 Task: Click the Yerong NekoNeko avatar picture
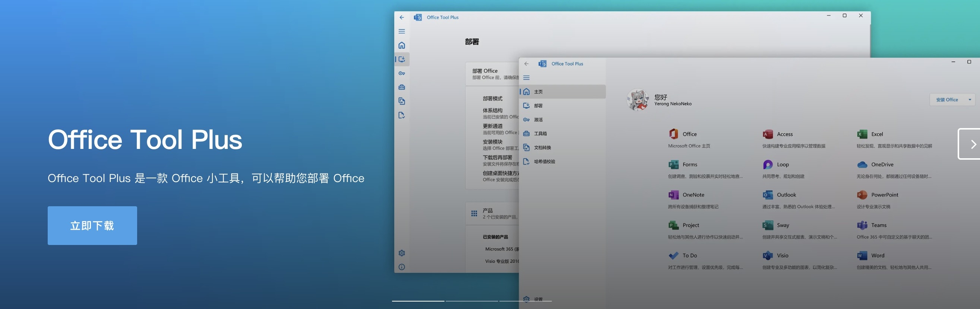[x=638, y=100]
